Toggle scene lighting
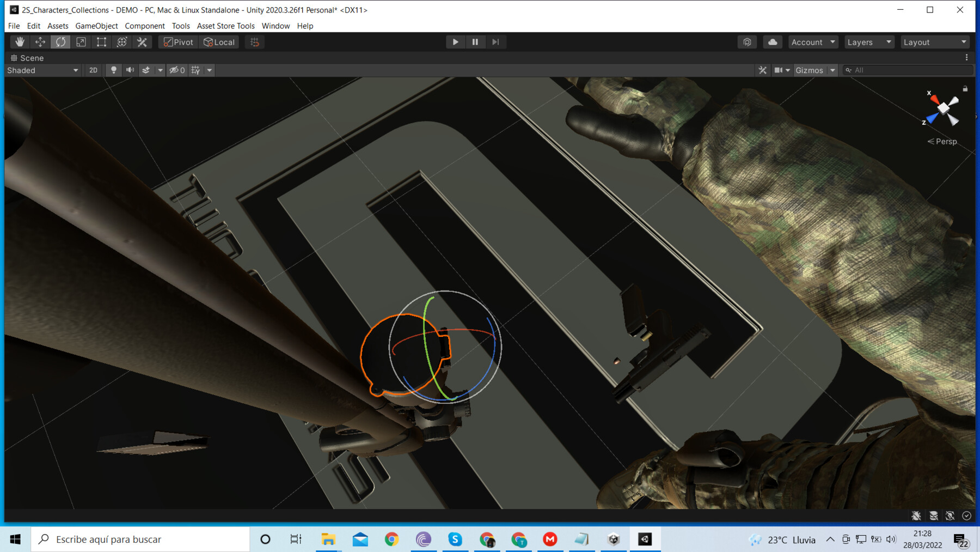The width and height of the screenshot is (980, 552). pyautogui.click(x=114, y=70)
